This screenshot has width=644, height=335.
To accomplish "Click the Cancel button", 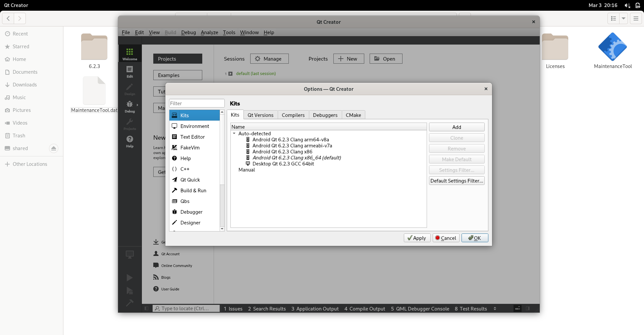I will click(446, 238).
